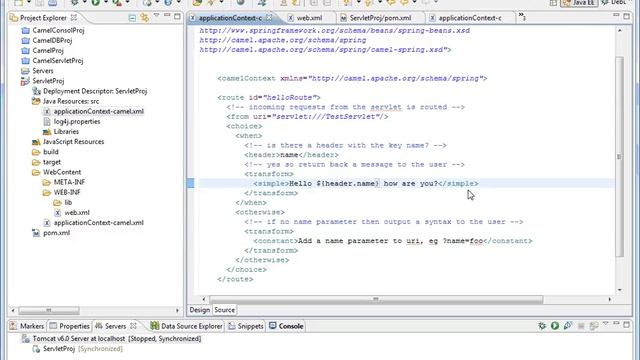Maximize the Servers panel
Viewport: 640px width, 360px height.
pyautogui.click(x=627, y=324)
